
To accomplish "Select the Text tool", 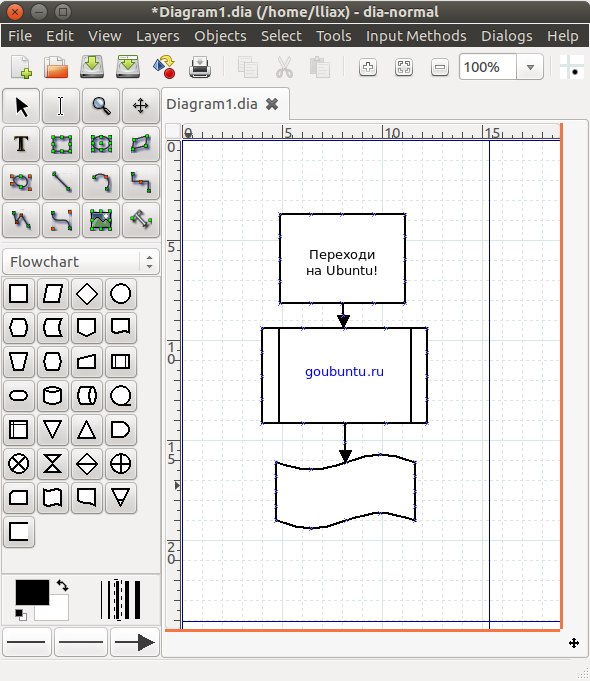I will (21, 144).
